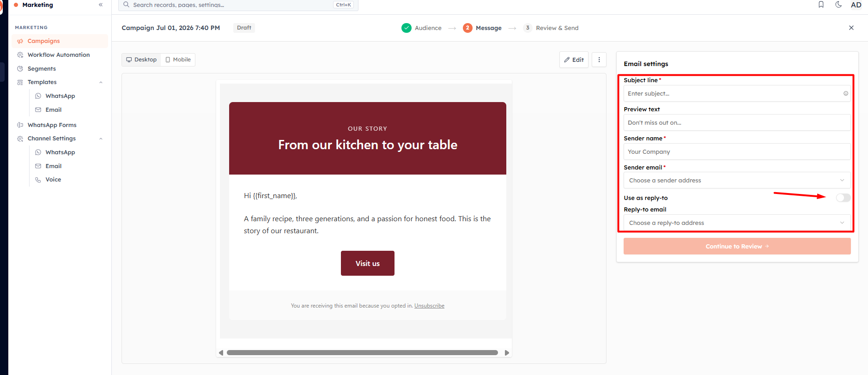868x375 pixels.
Task: Click the Templates layout icon
Action: pos(20,82)
